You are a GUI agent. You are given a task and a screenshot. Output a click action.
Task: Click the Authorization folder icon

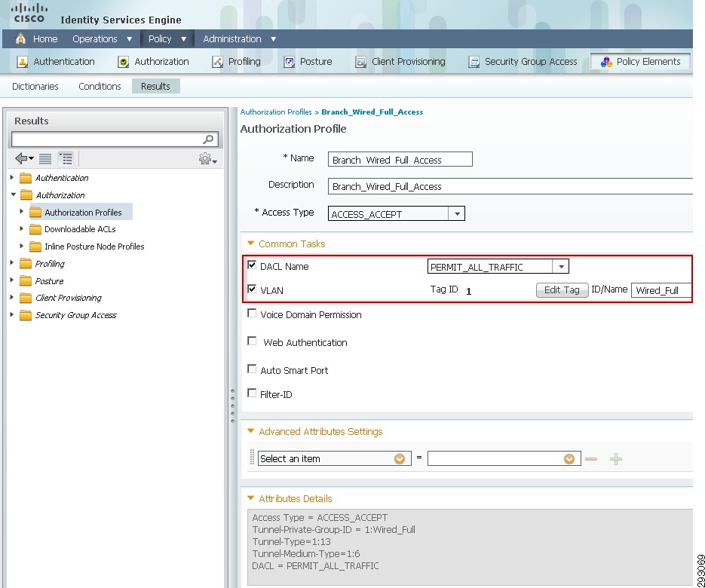(x=26, y=195)
